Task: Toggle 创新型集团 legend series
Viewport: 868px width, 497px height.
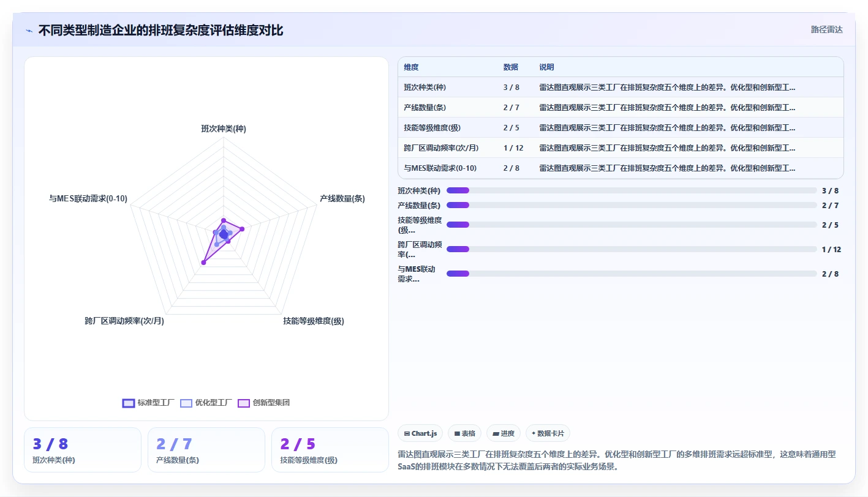Action: pyautogui.click(x=264, y=403)
